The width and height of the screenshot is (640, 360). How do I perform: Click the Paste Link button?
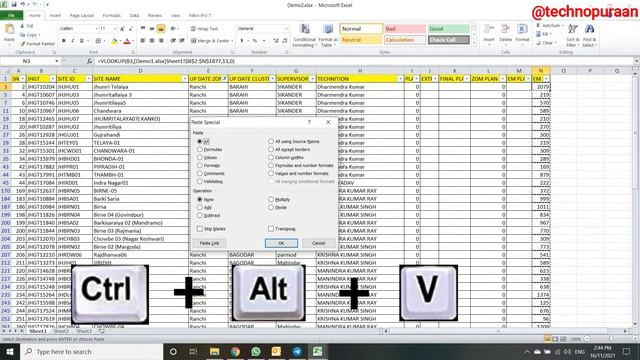pyautogui.click(x=209, y=243)
